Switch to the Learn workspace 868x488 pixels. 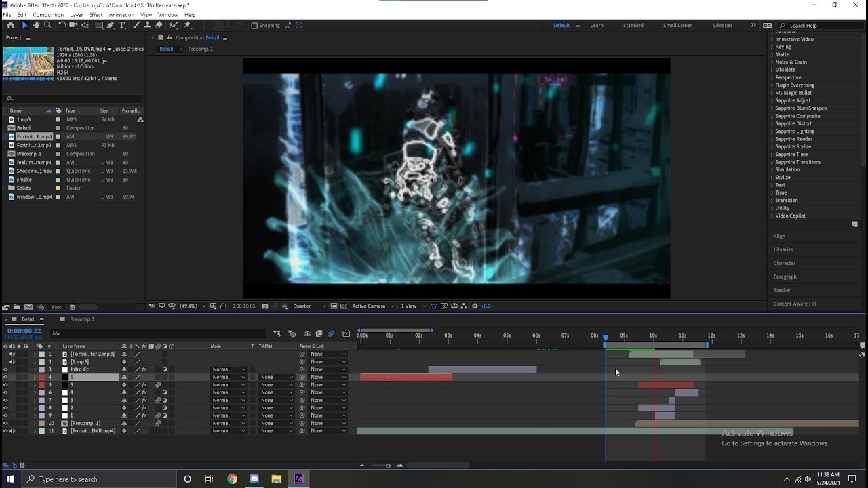click(x=597, y=26)
